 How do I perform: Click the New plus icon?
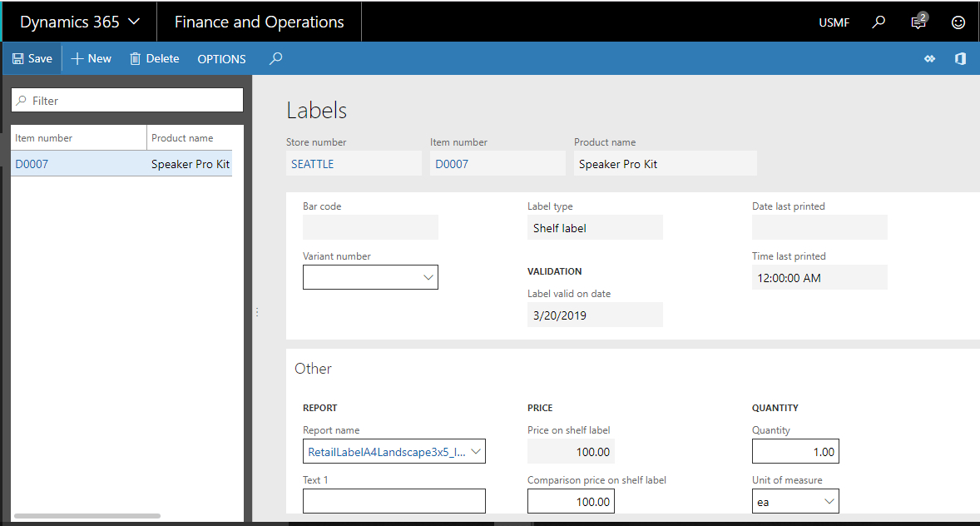click(77, 59)
